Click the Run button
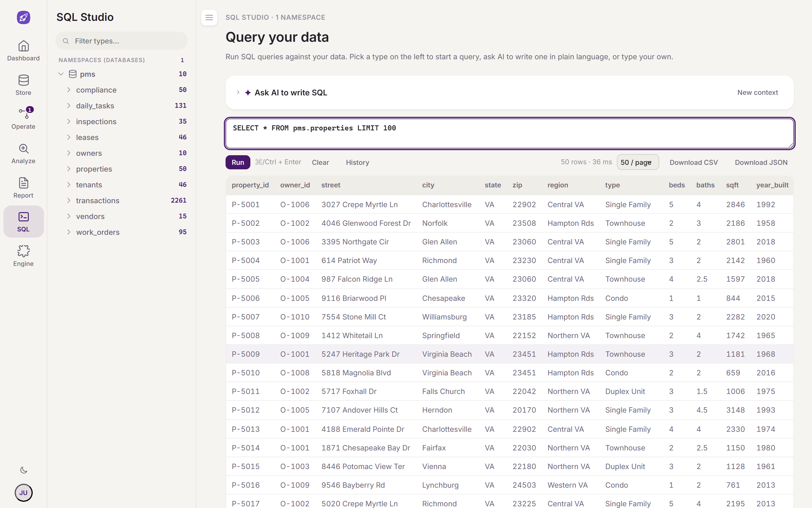 click(x=238, y=162)
